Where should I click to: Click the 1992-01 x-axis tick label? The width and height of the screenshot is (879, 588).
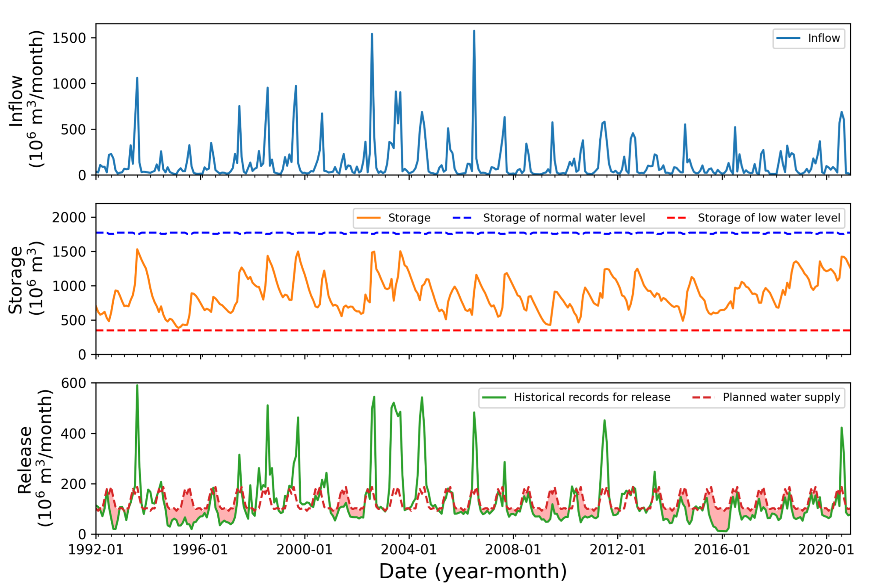pyautogui.click(x=96, y=550)
